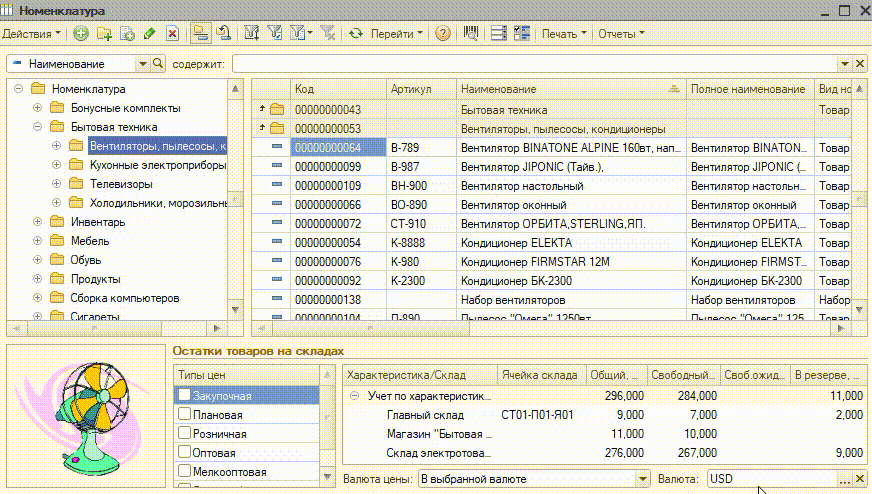Open Help with the question mark icon
872x494 pixels.
(x=442, y=33)
